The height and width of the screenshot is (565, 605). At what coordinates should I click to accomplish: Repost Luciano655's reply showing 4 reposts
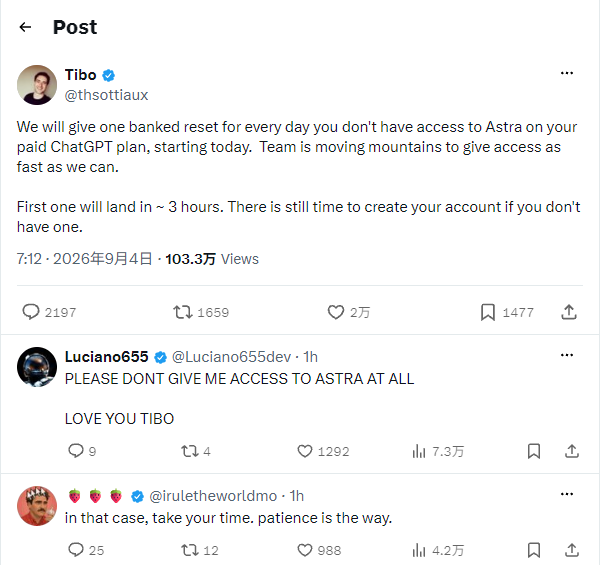coord(189,451)
